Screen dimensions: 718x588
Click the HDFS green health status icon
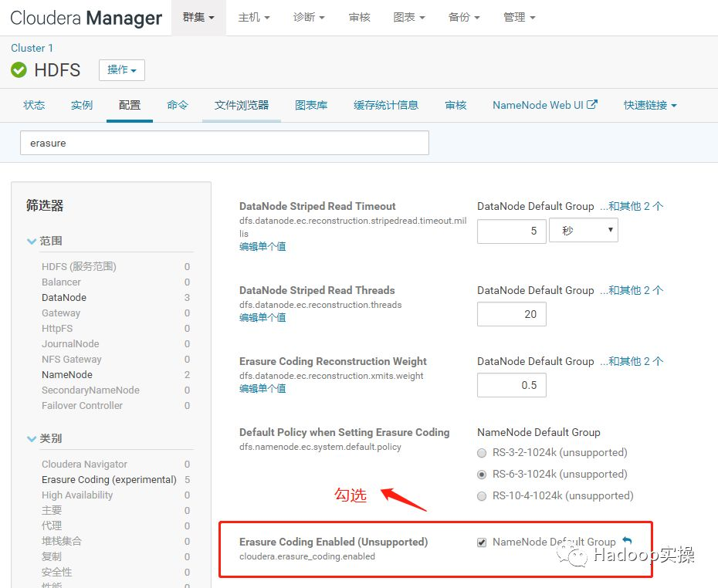tap(19, 70)
